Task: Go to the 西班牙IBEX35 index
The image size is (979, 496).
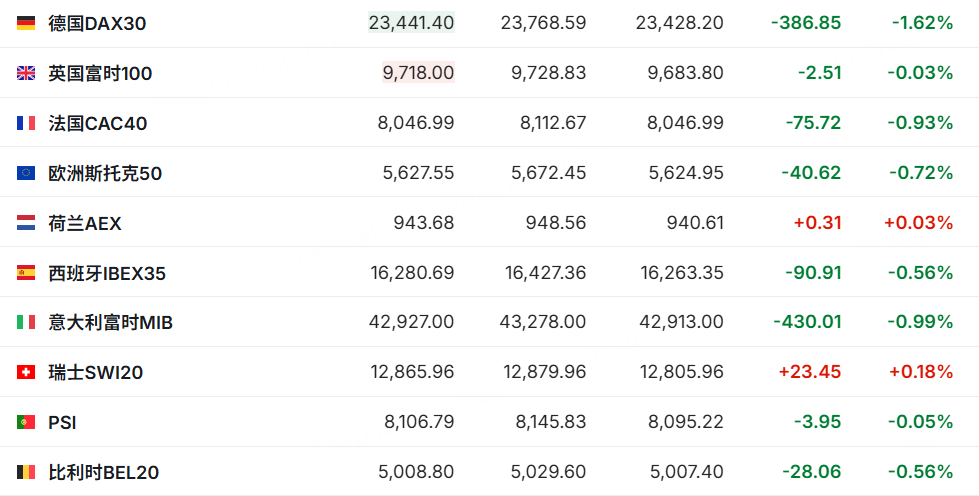Action: coord(107,273)
